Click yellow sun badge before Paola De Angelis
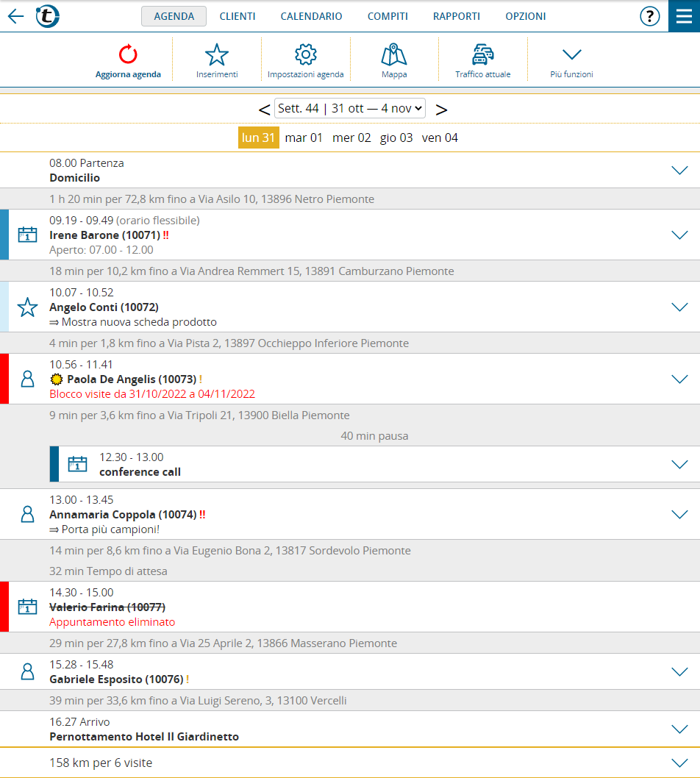The image size is (700, 778). 57,379
